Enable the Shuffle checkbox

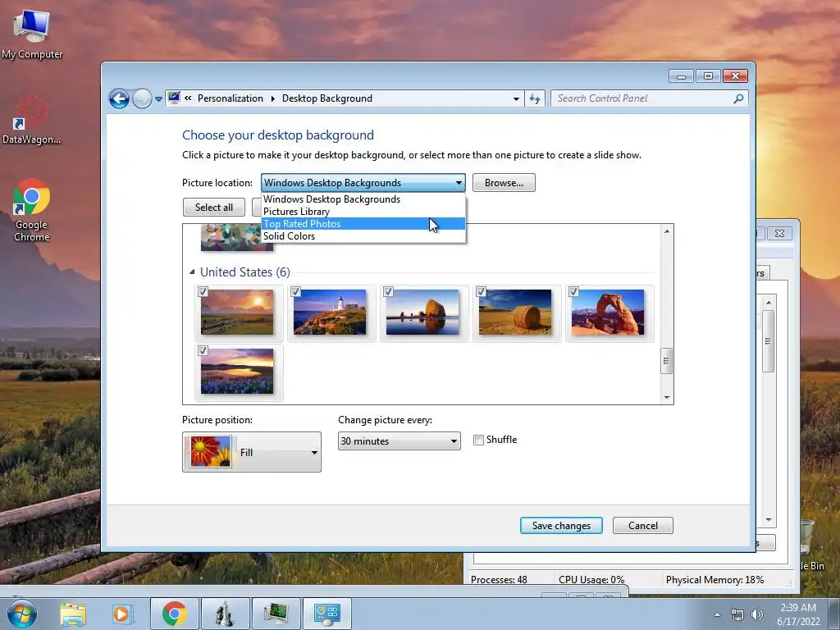479,441
